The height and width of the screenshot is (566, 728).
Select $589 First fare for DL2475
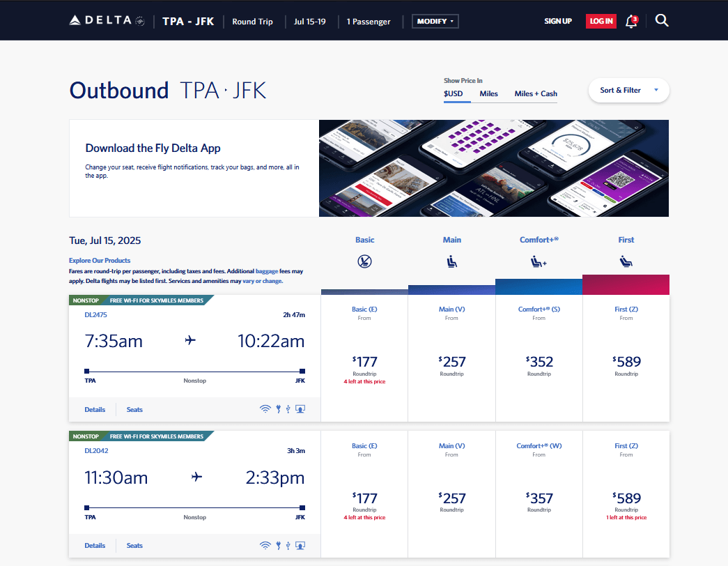[626, 362]
